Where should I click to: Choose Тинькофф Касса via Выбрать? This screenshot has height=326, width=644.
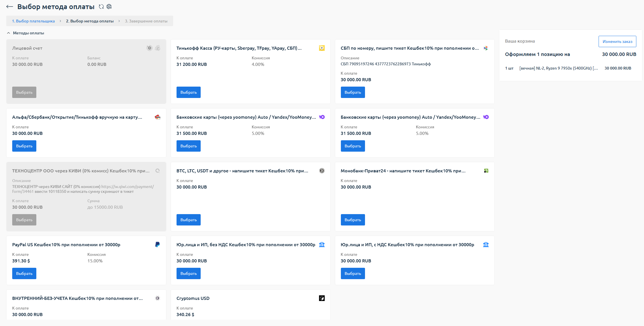[188, 92]
